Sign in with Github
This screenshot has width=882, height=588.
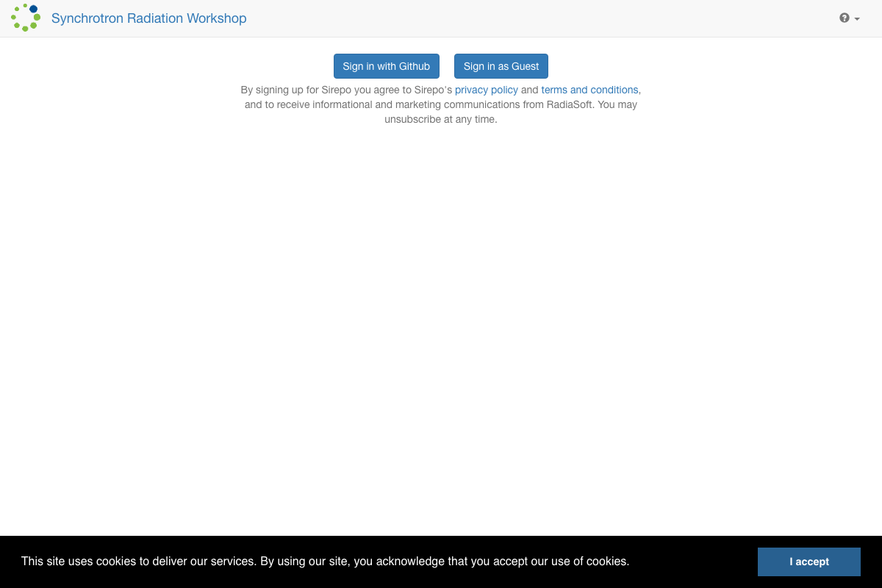[x=387, y=66]
